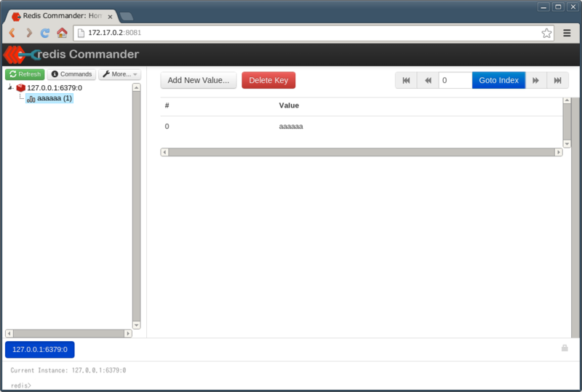Click the Redis Commander logo
Viewport: 582px width, 392px height.
pos(71,55)
